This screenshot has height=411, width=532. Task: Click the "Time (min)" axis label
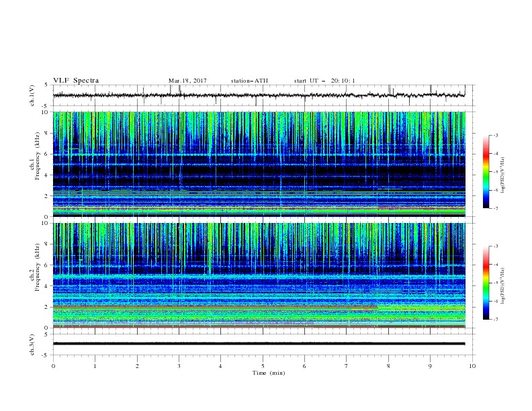click(269, 373)
